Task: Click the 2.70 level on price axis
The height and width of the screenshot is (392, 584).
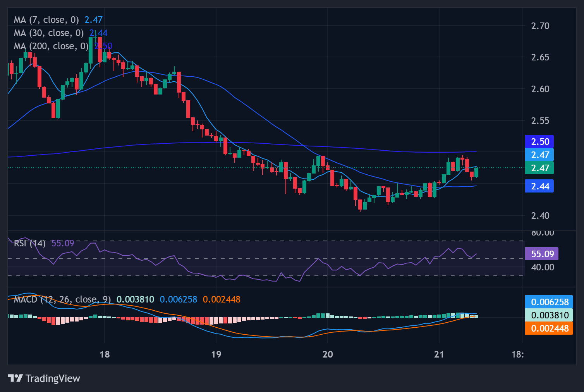Action: (540, 26)
